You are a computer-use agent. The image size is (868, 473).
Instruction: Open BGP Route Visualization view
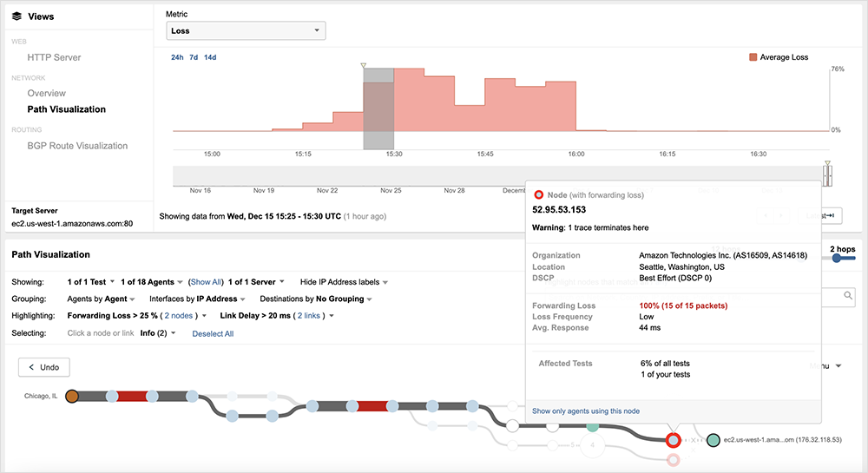[x=77, y=146]
